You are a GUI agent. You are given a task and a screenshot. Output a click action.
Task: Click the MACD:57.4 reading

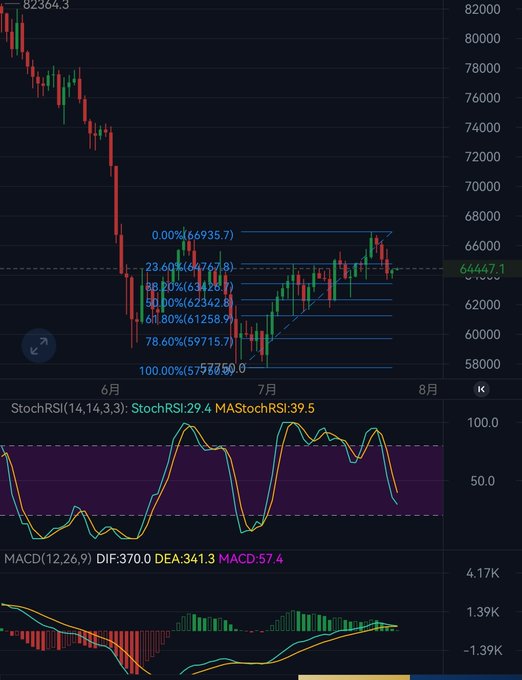pyautogui.click(x=251, y=559)
